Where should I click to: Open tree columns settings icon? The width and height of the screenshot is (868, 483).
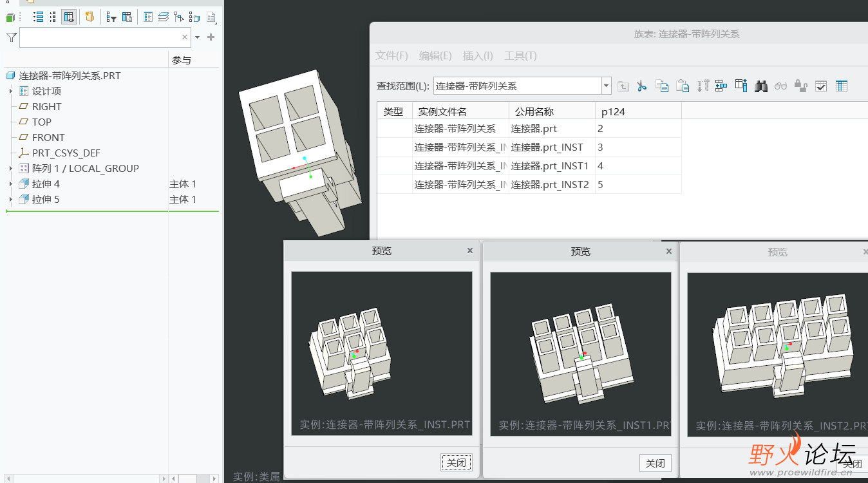pos(127,17)
